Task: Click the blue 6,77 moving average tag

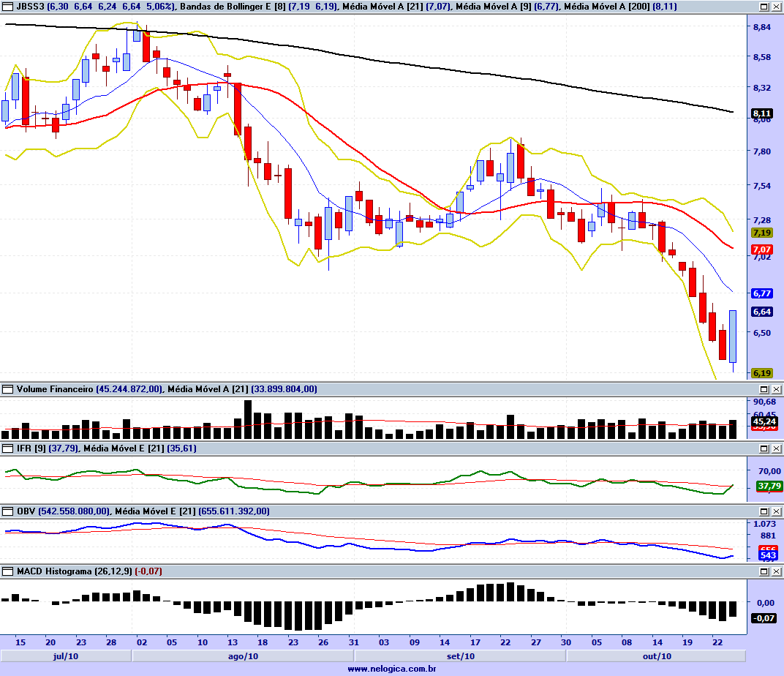Action: 762,293
